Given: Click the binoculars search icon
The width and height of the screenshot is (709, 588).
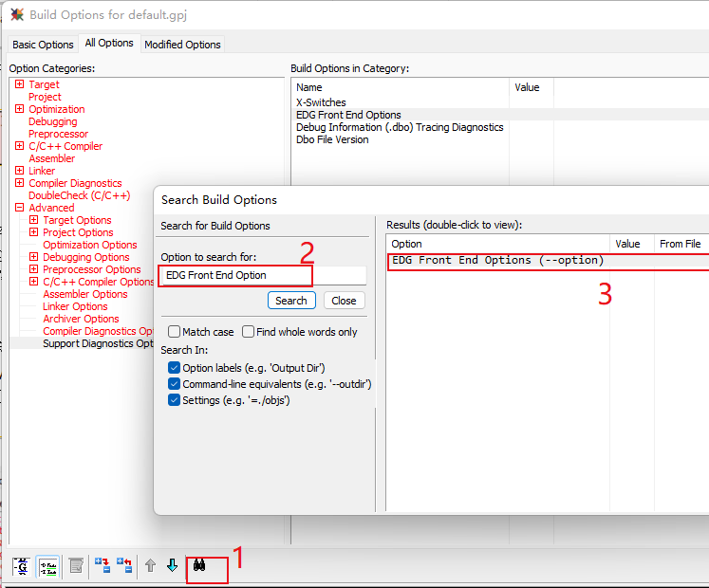Looking at the screenshot, I should (200, 565).
